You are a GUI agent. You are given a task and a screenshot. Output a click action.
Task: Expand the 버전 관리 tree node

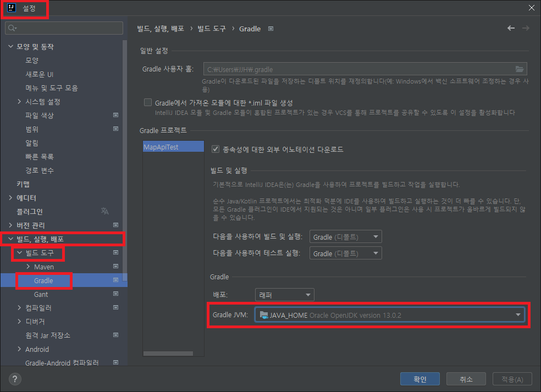pos(10,225)
